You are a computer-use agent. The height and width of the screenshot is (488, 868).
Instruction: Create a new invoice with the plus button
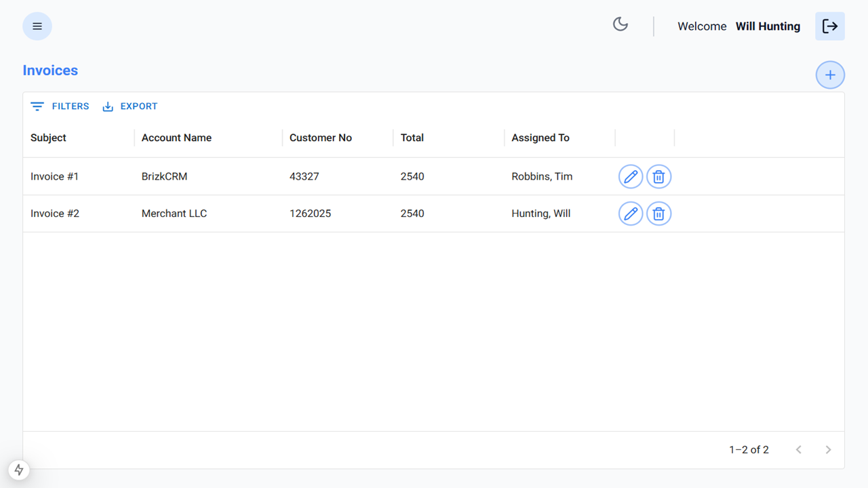[830, 75]
